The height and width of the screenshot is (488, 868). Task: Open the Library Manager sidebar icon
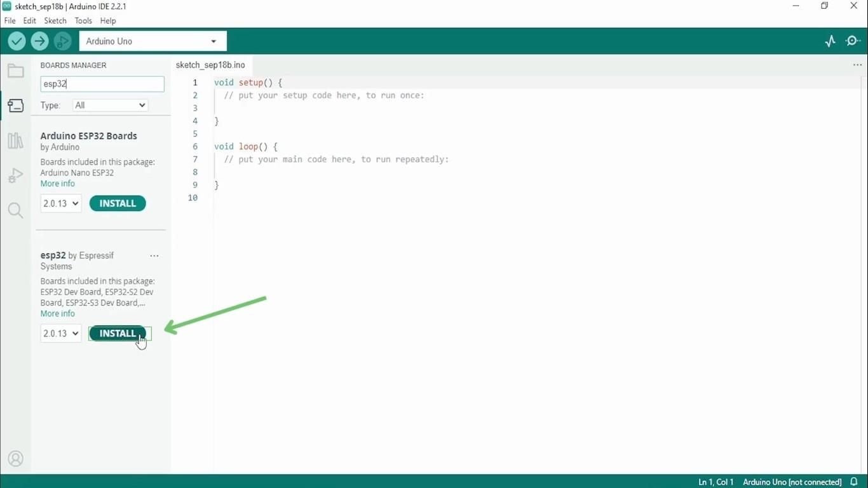click(15, 140)
